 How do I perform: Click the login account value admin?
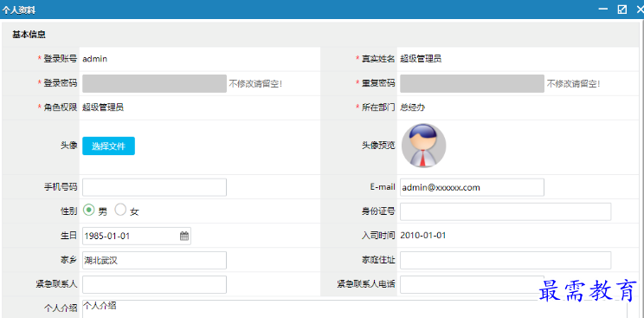[95, 59]
